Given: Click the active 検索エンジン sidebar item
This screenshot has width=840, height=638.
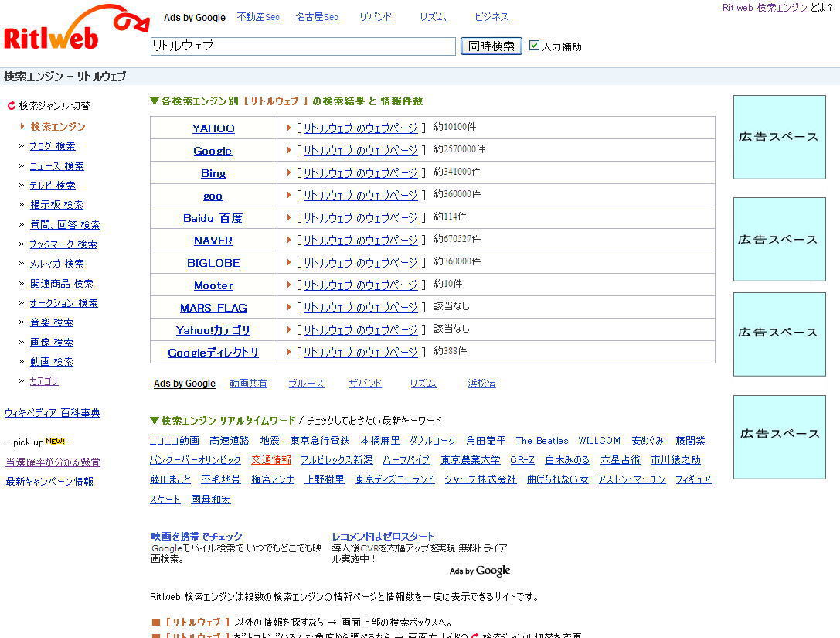Looking at the screenshot, I should [x=58, y=127].
